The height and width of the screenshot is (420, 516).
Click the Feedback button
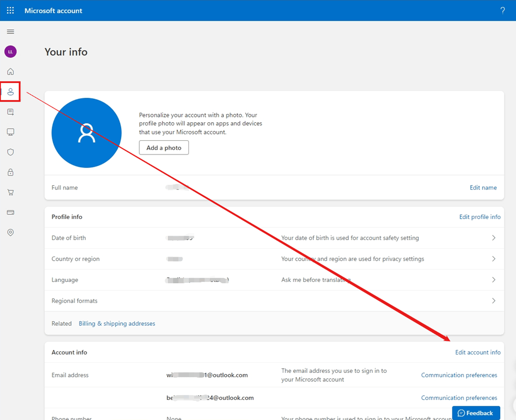click(x=476, y=413)
